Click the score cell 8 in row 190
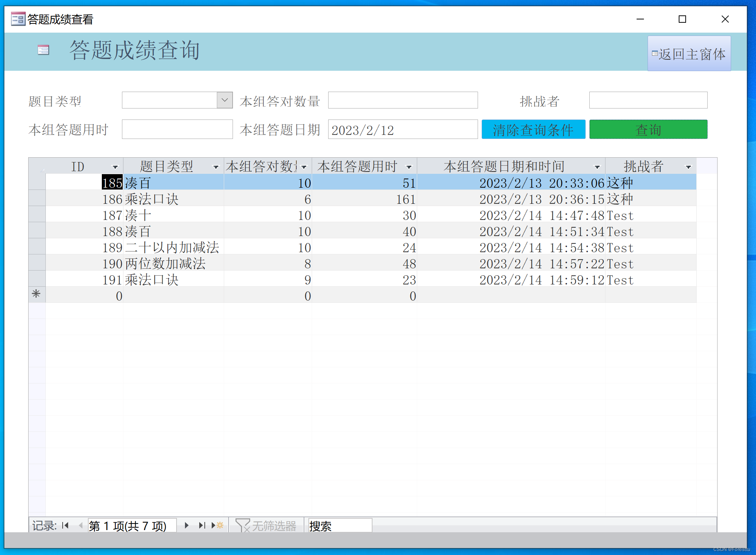 [268, 263]
